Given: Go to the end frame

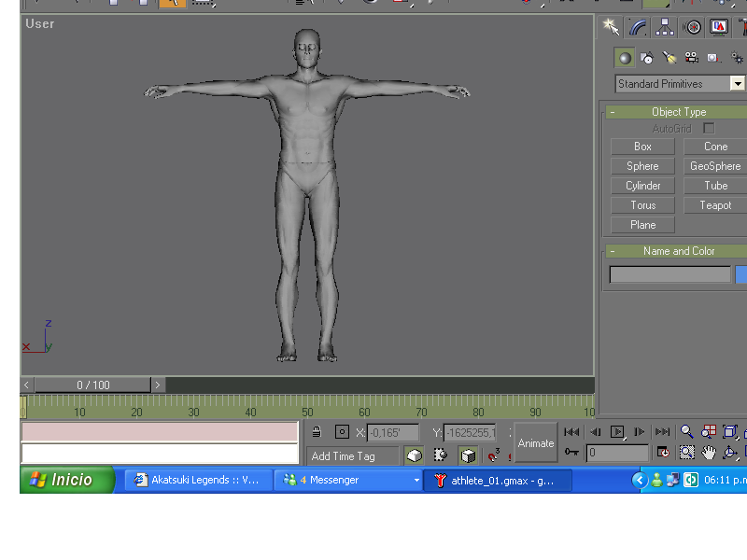Looking at the screenshot, I should [662, 432].
